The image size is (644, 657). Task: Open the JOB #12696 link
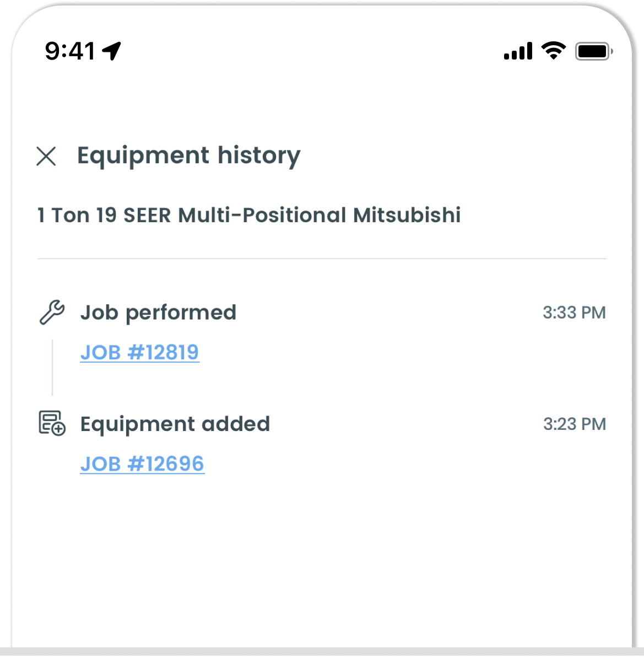click(142, 464)
